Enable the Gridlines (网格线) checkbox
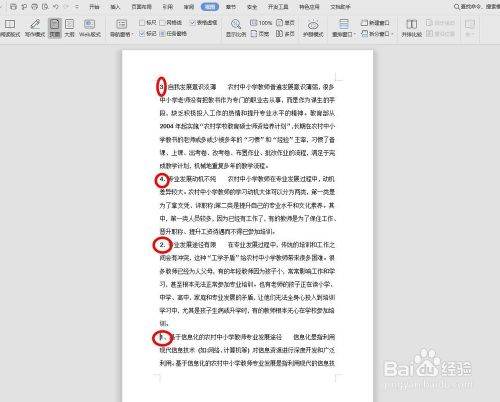The image size is (500, 402). [x=171, y=23]
